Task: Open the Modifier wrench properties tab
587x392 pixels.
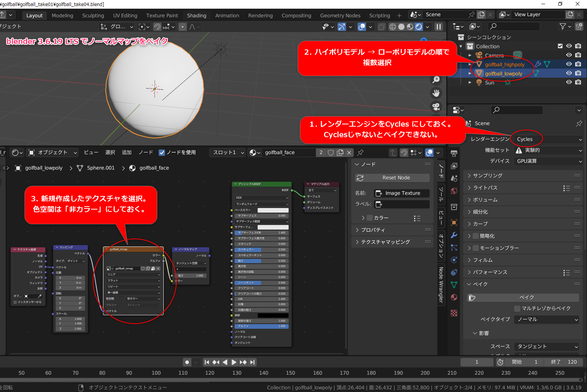Action: 454,235
